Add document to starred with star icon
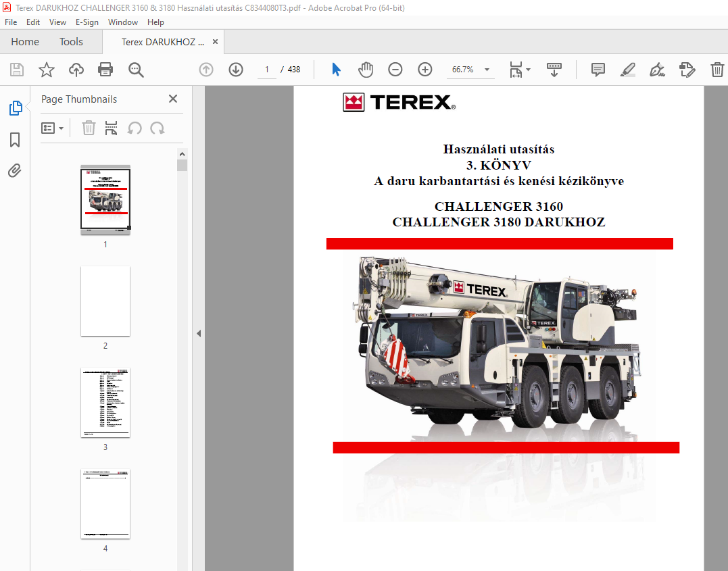Image resolution: width=728 pixels, height=571 pixels. [47, 70]
